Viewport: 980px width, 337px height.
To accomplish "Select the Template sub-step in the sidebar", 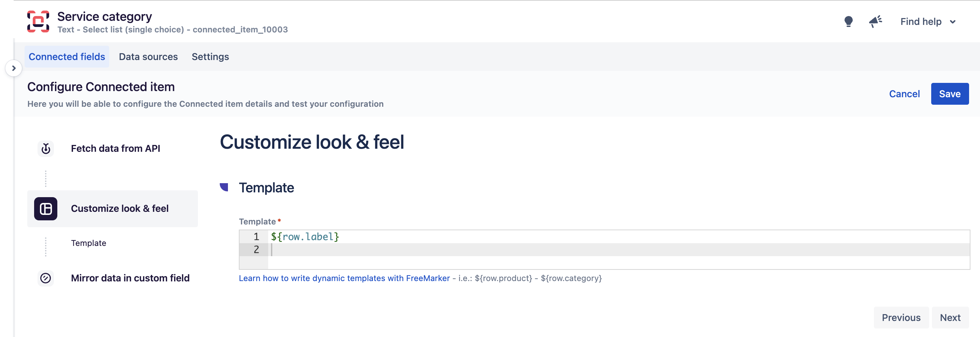I will click(x=88, y=243).
